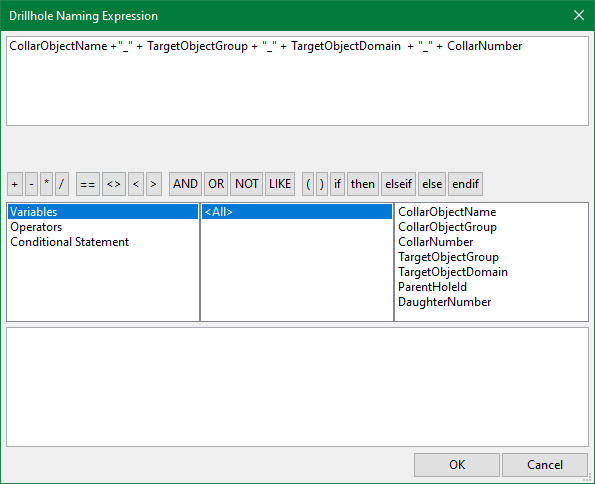595x484 pixels.
Task: Insert the division slash operator
Action: point(62,184)
